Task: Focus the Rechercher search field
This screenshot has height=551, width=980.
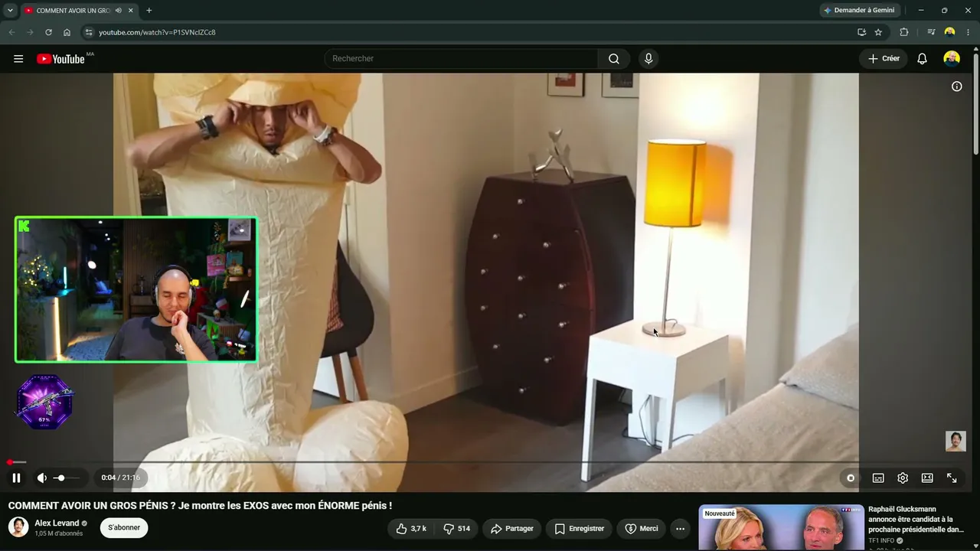Action: coord(461,59)
